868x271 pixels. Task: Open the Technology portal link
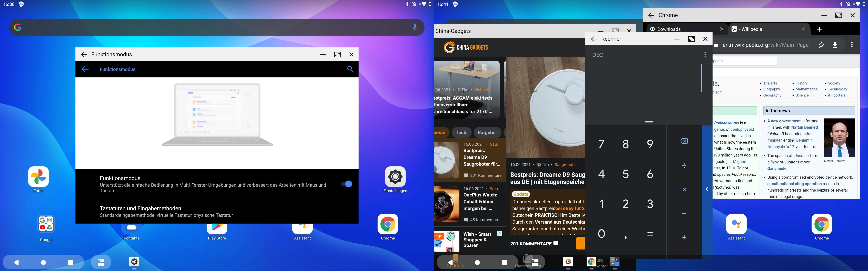[x=837, y=89]
